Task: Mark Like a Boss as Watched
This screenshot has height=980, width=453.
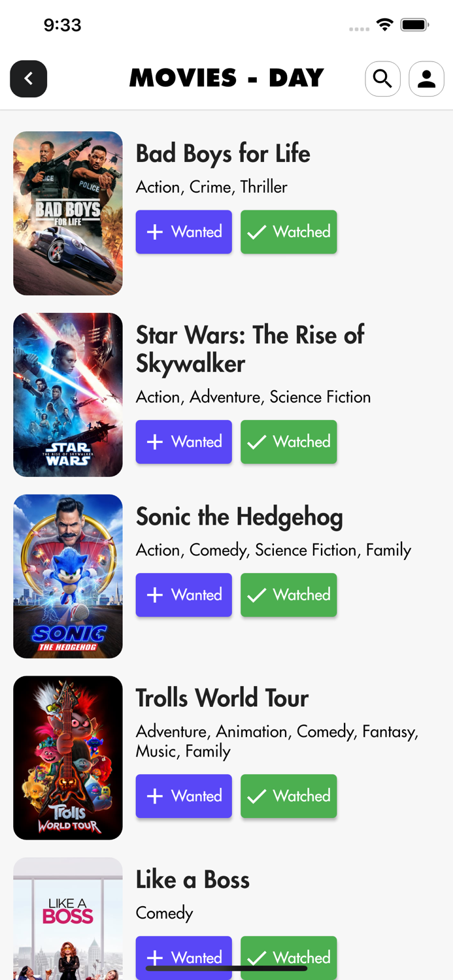Action: [x=288, y=957]
